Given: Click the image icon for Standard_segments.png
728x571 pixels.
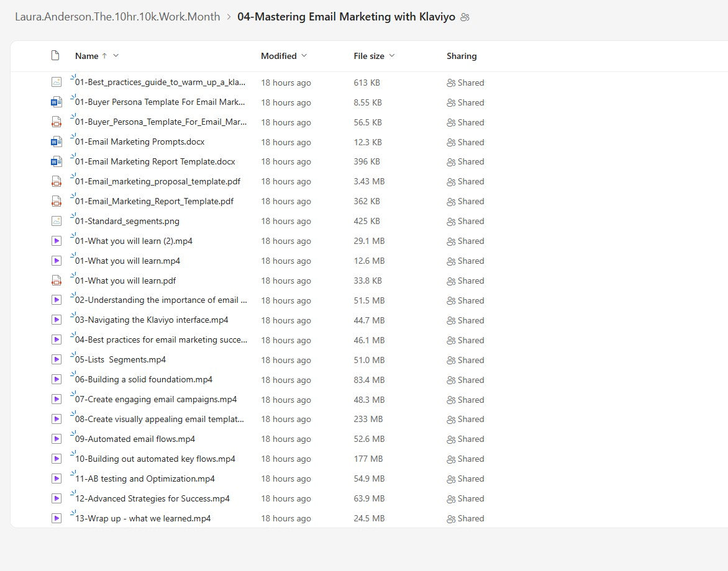Looking at the screenshot, I should [57, 221].
